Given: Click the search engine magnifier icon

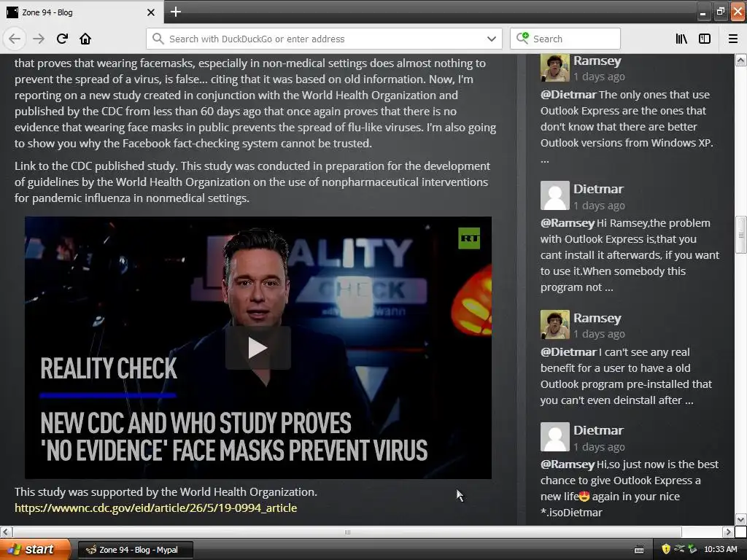Looking at the screenshot, I should pyautogui.click(x=522, y=38).
